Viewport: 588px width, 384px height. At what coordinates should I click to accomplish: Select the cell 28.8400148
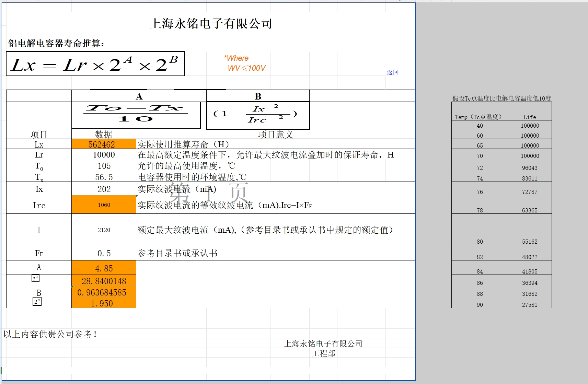click(104, 281)
